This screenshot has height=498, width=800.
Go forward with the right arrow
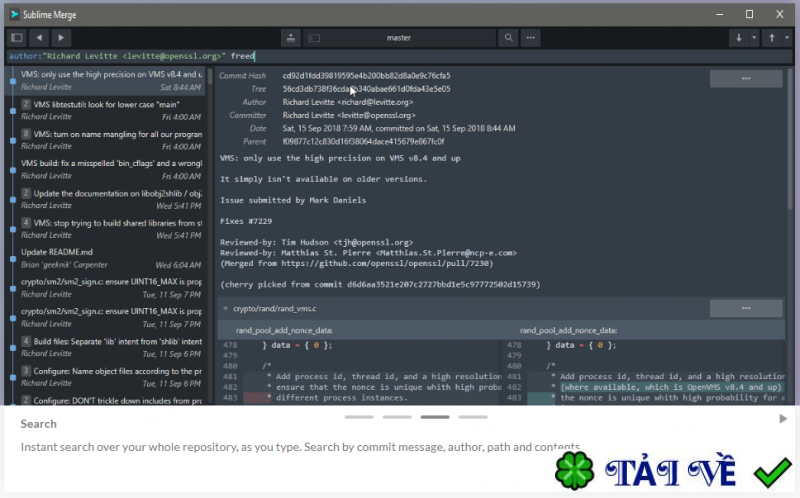tap(61, 38)
